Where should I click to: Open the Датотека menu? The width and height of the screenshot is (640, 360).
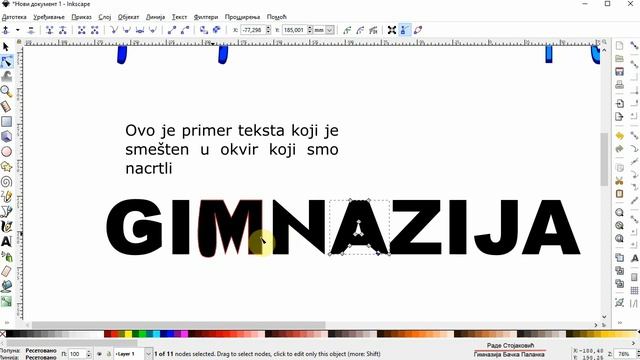(14, 17)
